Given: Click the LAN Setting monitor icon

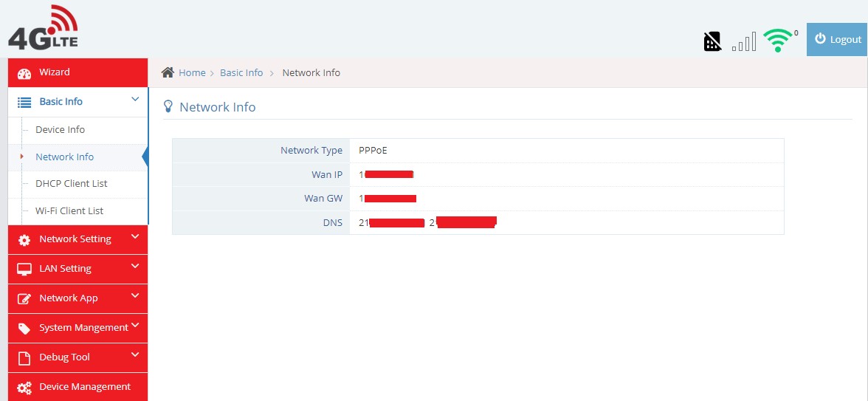Looking at the screenshot, I should click(x=24, y=269).
